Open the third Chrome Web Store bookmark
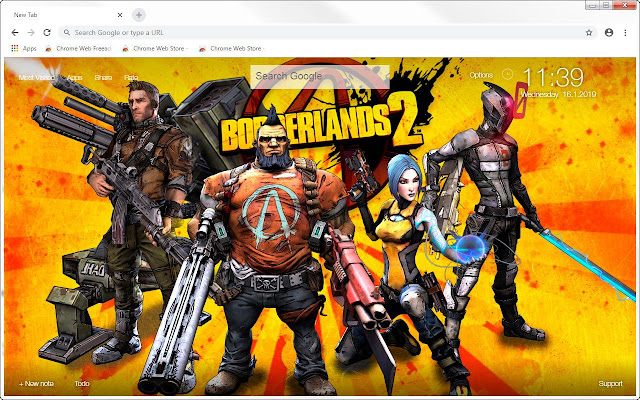 (232, 49)
